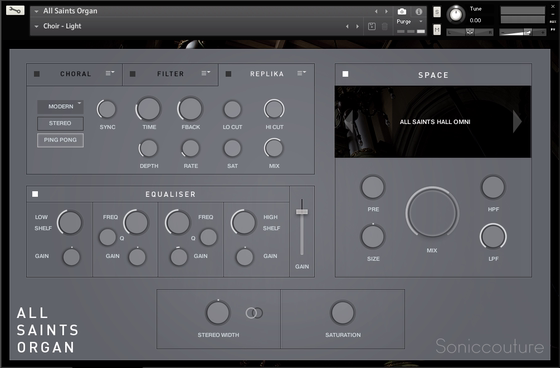Show previous Space impulse with left arrow
Screen dimensions: 560x368
(348, 121)
